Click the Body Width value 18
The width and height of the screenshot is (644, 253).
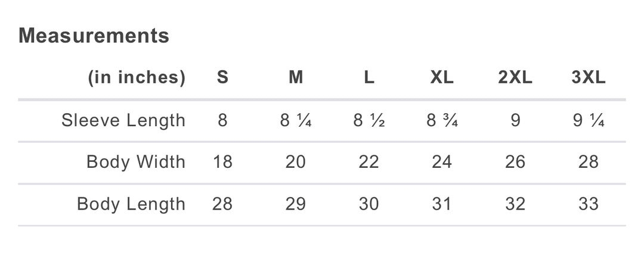222,162
